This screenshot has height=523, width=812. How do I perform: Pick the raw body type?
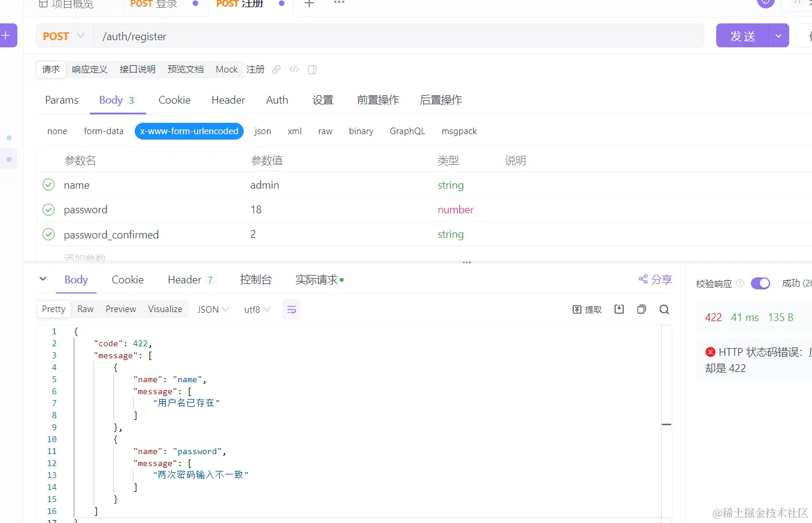pyautogui.click(x=325, y=131)
